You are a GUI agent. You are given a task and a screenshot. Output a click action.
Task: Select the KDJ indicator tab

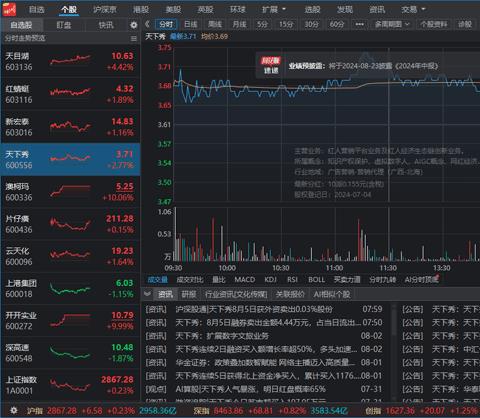coord(270,280)
